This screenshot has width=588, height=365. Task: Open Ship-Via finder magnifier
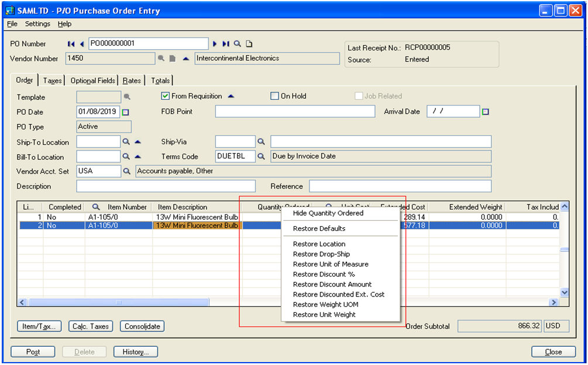[x=261, y=142]
